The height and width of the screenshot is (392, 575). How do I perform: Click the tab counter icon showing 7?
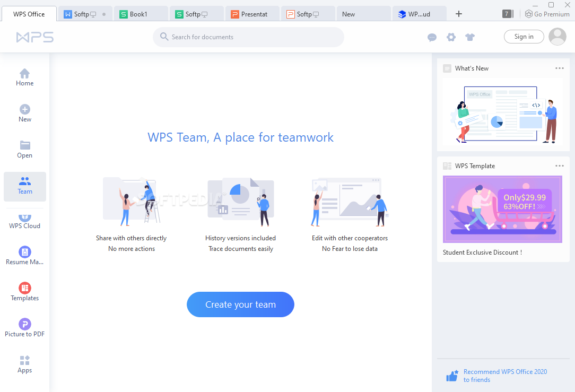pyautogui.click(x=507, y=14)
